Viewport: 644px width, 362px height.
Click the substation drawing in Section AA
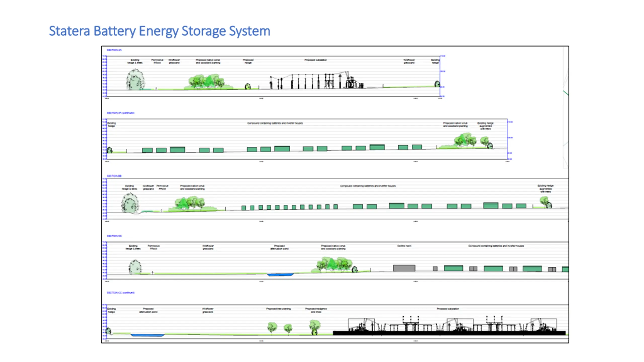[316, 80]
